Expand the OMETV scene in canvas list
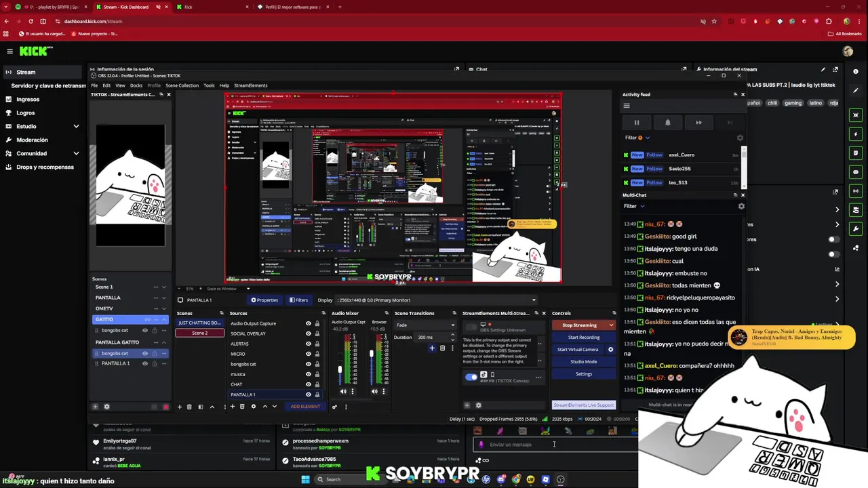The image size is (868, 488). [163, 308]
